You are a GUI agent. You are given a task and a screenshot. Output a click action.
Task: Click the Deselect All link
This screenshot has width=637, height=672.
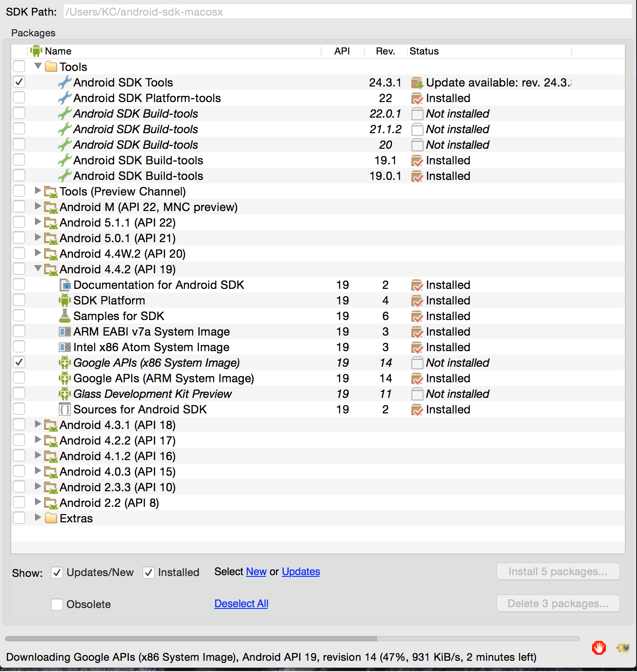tap(241, 604)
